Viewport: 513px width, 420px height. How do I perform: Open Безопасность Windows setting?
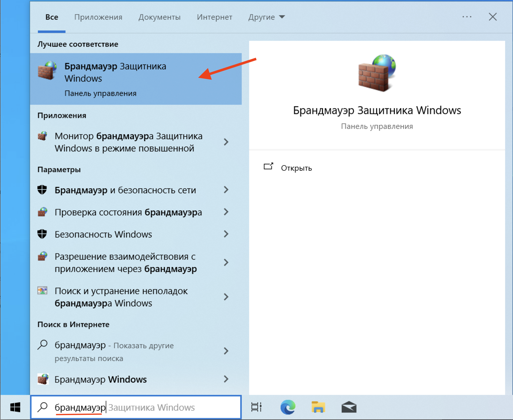[136, 234]
